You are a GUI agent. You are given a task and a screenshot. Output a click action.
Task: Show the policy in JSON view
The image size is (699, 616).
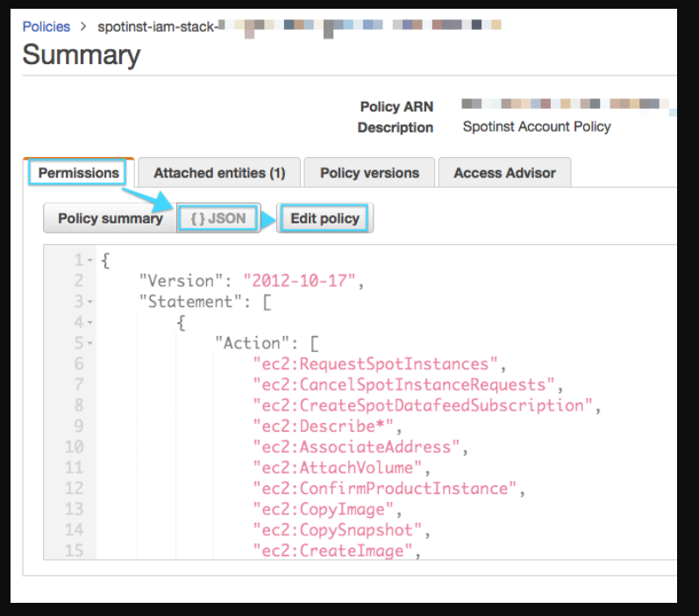pos(218,218)
